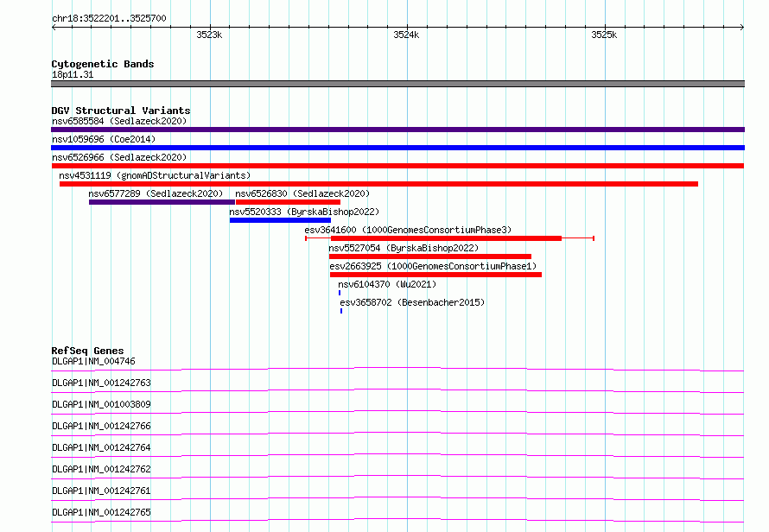Click the 3525k ruler tick label
This screenshot has width=769, height=532.
[604, 35]
